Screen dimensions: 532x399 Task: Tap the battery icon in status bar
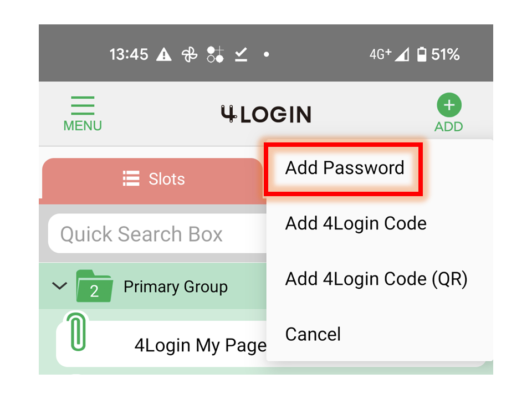422,54
